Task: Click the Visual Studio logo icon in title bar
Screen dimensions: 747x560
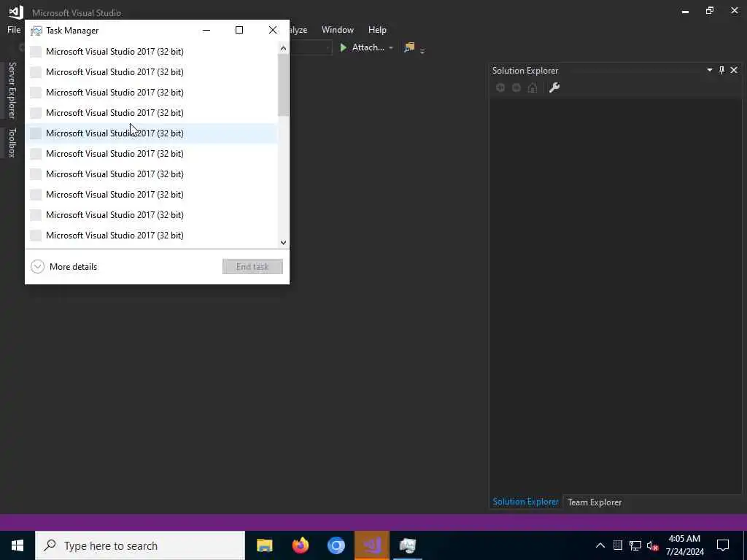Action: 16,12
